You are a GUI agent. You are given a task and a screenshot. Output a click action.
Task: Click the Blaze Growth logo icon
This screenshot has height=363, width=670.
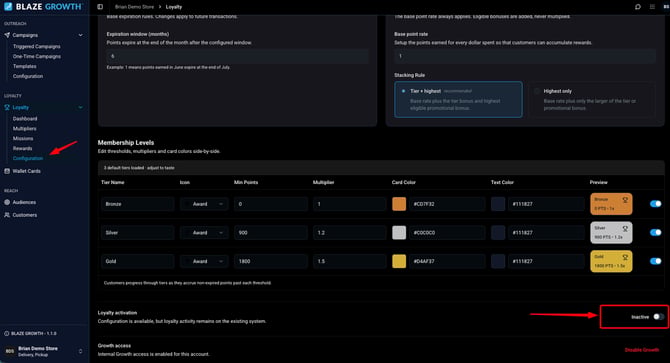coord(8,6)
